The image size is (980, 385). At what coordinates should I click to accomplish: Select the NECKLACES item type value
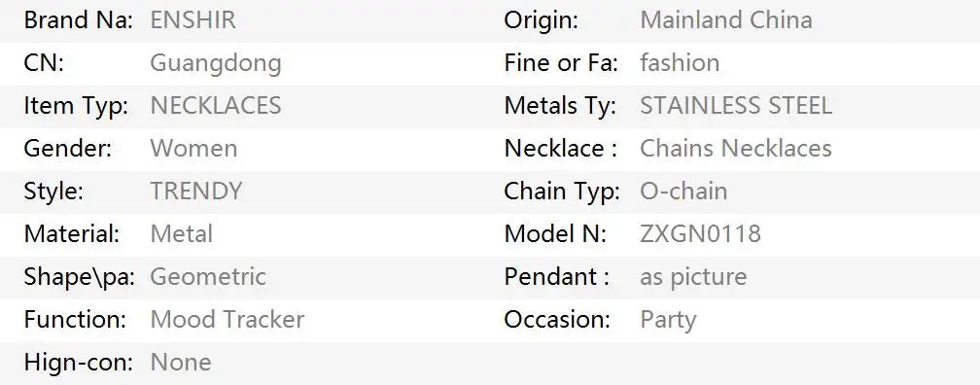[216, 106]
